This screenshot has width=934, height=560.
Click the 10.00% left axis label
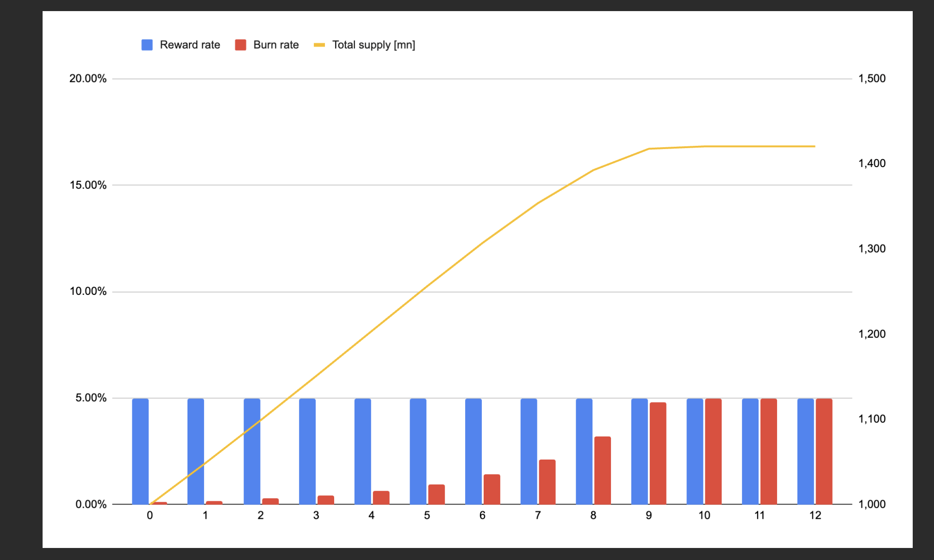pyautogui.click(x=88, y=292)
